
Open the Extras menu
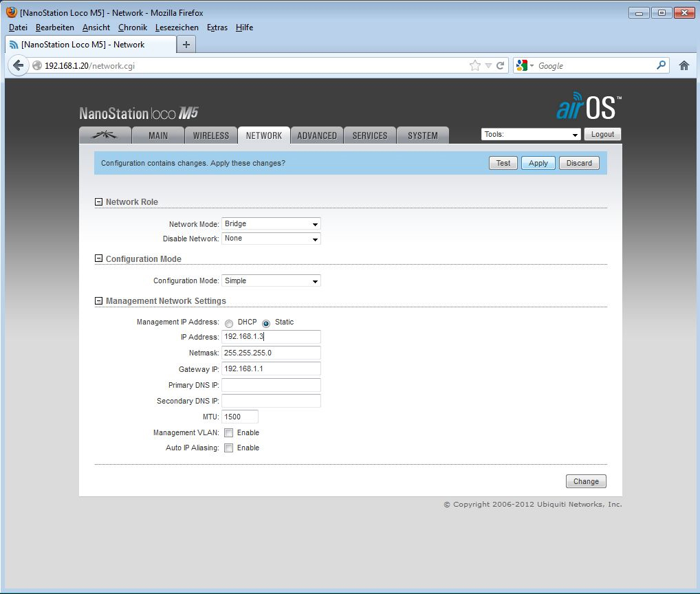click(x=217, y=27)
